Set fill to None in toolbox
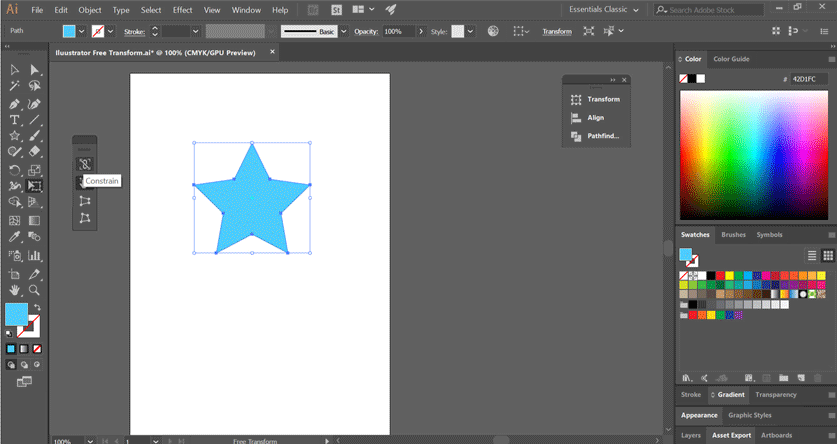Image resolution: width=837 pixels, height=444 pixels. click(x=35, y=349)
